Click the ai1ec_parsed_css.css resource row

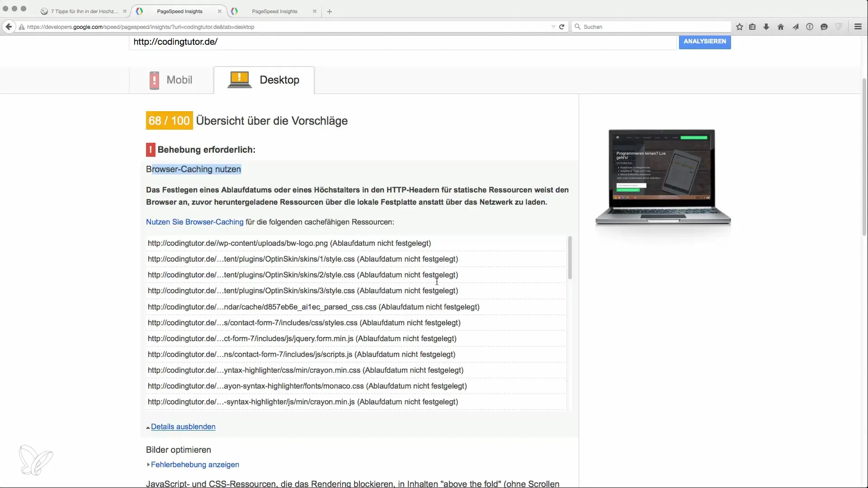pos(356,307)
